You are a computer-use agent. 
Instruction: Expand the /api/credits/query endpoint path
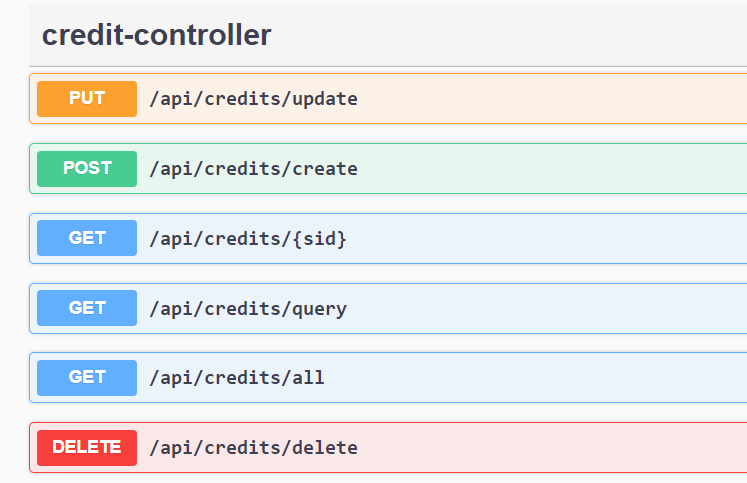(x=248, y=309)
